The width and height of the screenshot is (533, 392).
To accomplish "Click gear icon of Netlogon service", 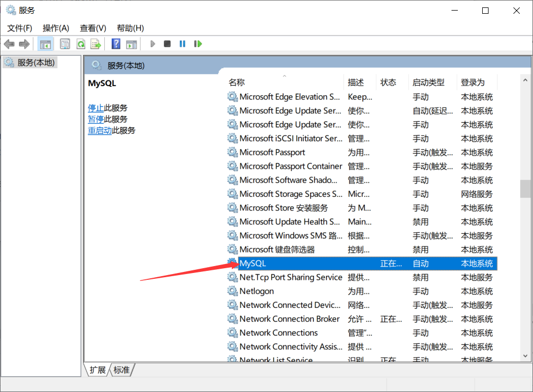I will tap(232, 291).
